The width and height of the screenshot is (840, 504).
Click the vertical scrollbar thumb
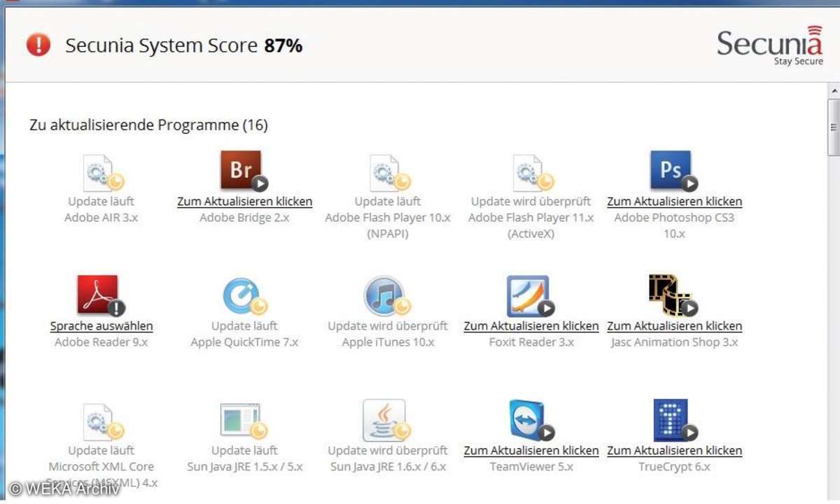833,127
